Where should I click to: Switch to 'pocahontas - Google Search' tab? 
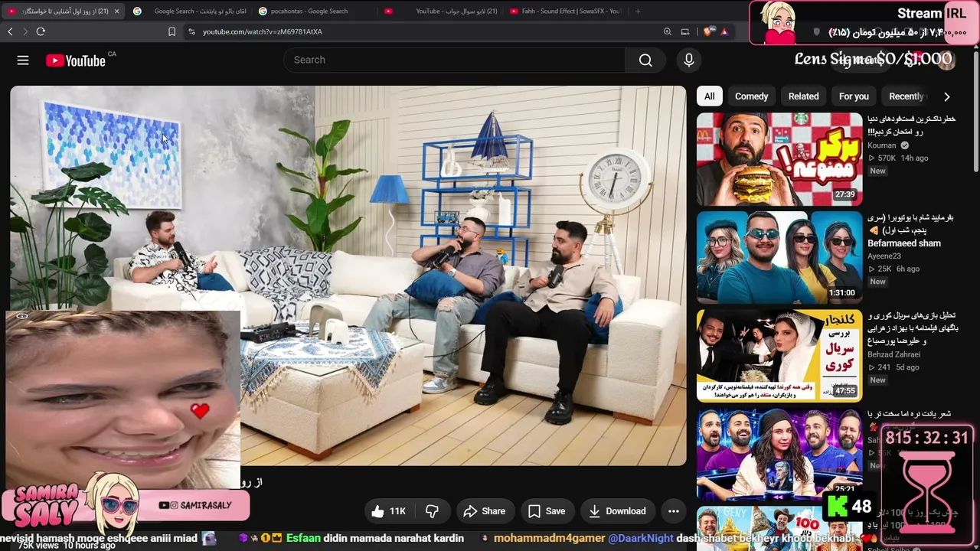314,11
